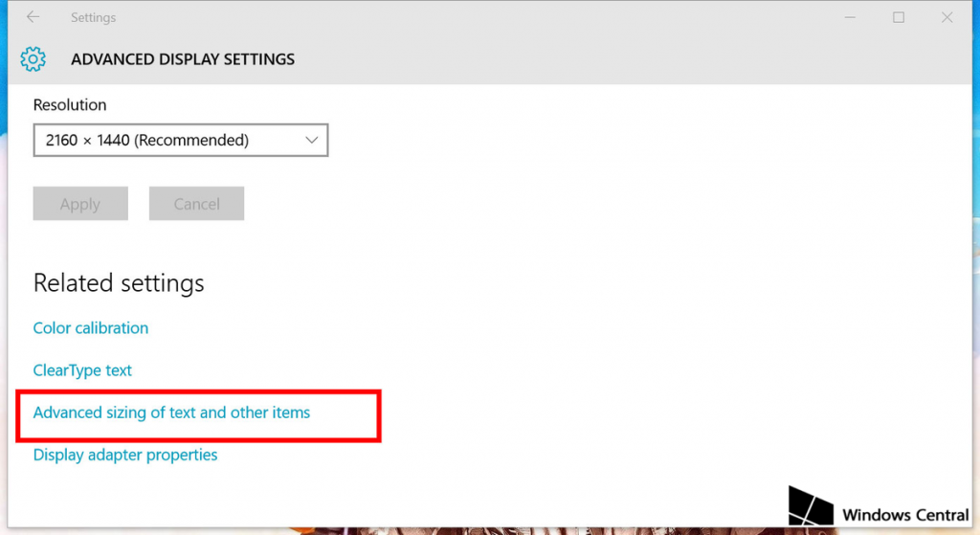Image resolution: width=980 pixels, height=535 pixels.
Task: Open Advanced sizing of text and other items
Action: pyautogui.click(x=171, y=412)
